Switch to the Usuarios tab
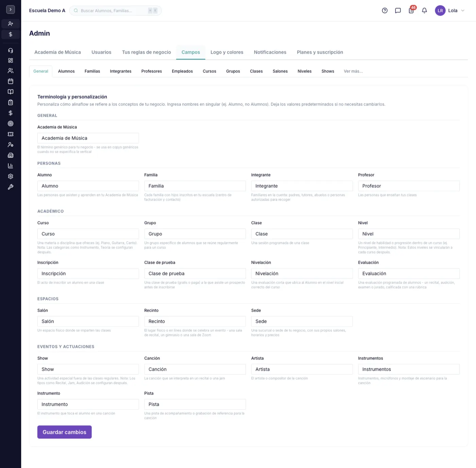Screen dimensions: 476x468 pos(101,52)
